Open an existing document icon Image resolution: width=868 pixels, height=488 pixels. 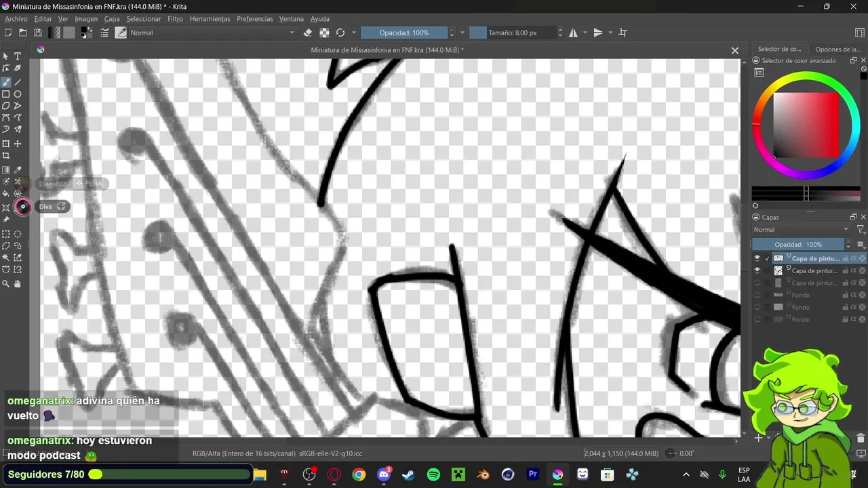click(x=23, y=33)
